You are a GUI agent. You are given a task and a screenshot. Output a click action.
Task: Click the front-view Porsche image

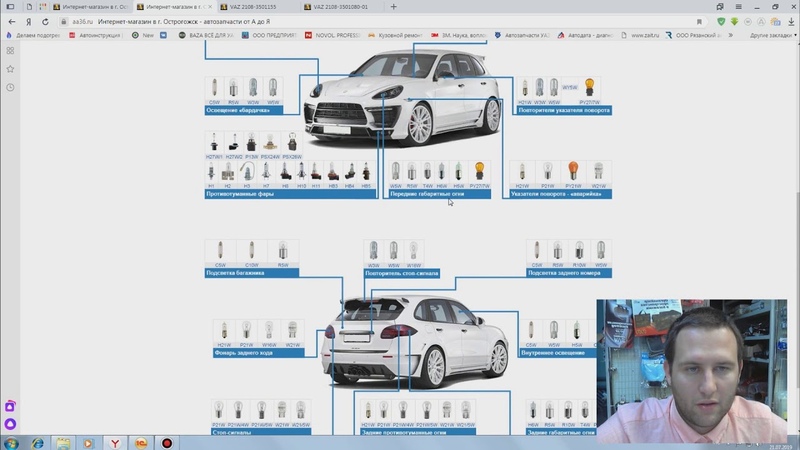pos(403,97)
